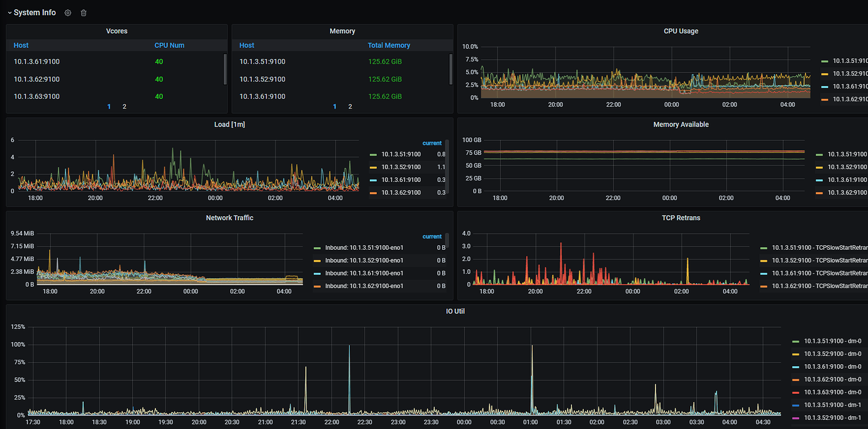This screenshot has height=429, width=868.
Task: Collapse the System Info row chevron
Action: 9,13
